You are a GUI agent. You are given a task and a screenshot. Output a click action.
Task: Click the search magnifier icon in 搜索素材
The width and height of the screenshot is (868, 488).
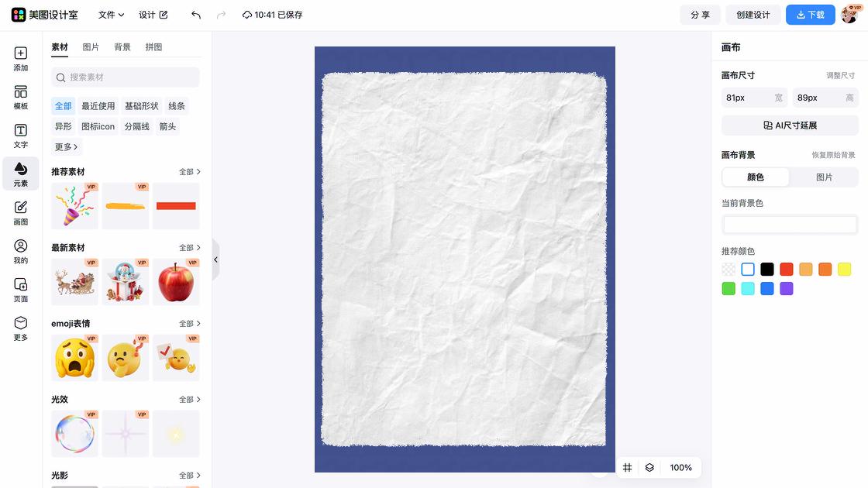tap(61, 77)
